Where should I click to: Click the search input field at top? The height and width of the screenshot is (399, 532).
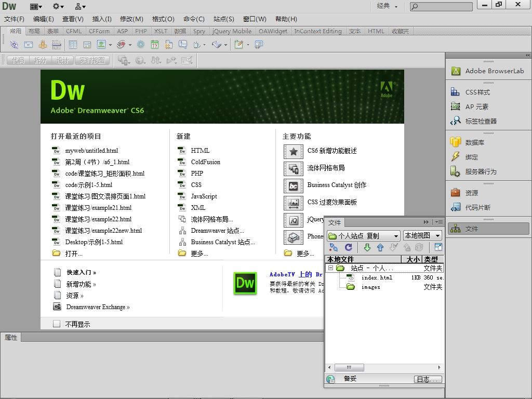point(441,6)
